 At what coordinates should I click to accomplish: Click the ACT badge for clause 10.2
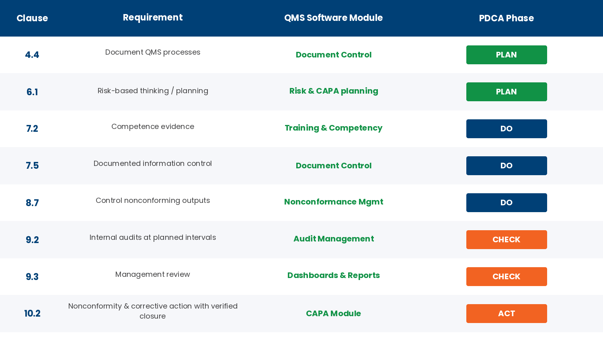[507, 313]
